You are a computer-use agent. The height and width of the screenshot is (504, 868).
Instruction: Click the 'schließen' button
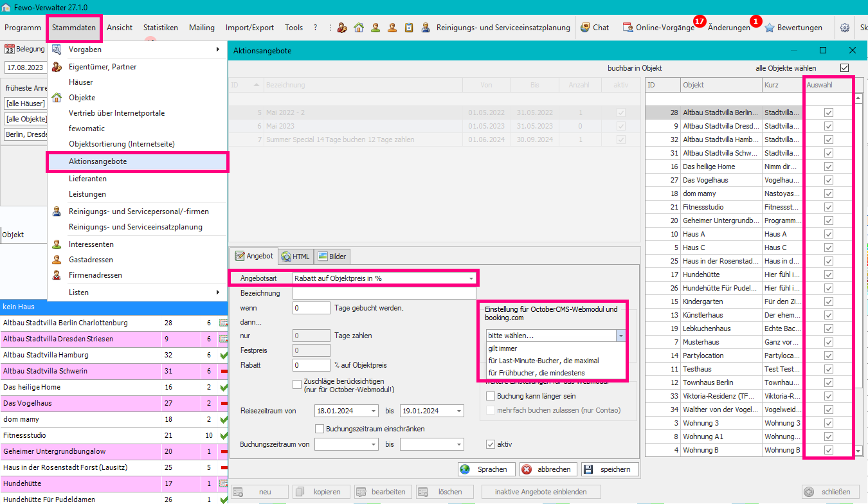(x=831, y=492)
